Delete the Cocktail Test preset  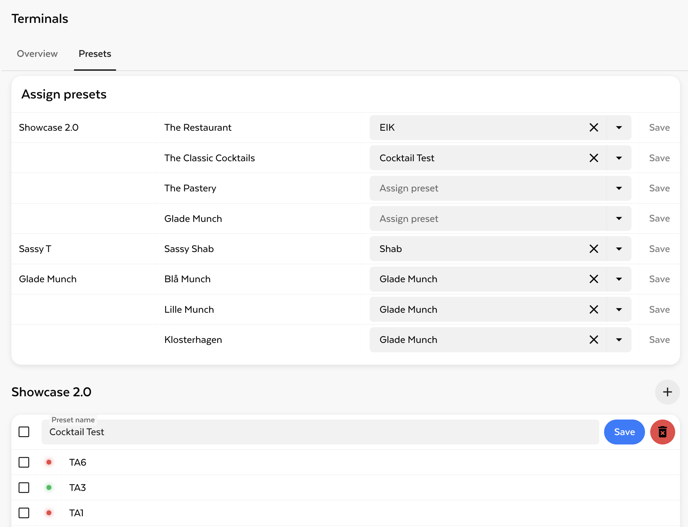click(662, 432)
